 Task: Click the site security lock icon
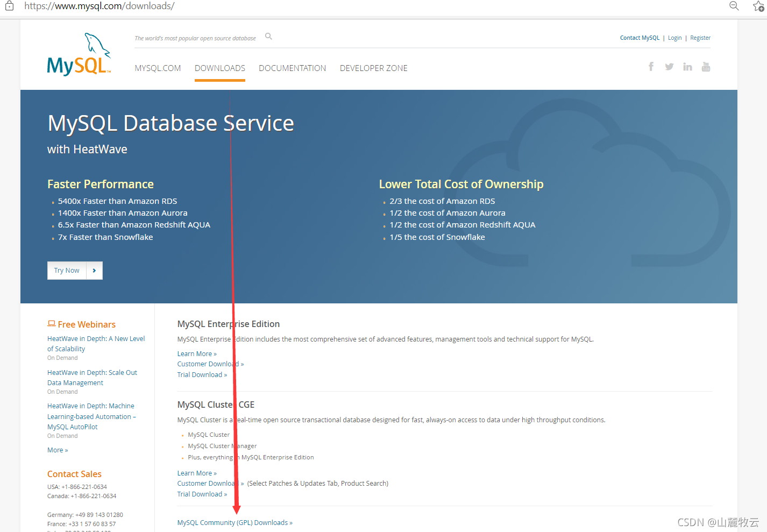(x=9, y=6)
